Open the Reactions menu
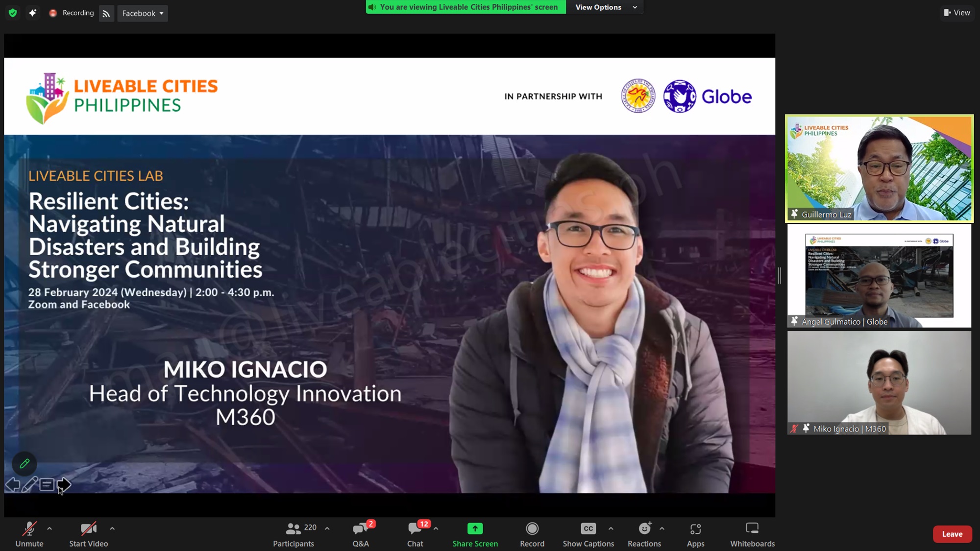 click(644, 534)
